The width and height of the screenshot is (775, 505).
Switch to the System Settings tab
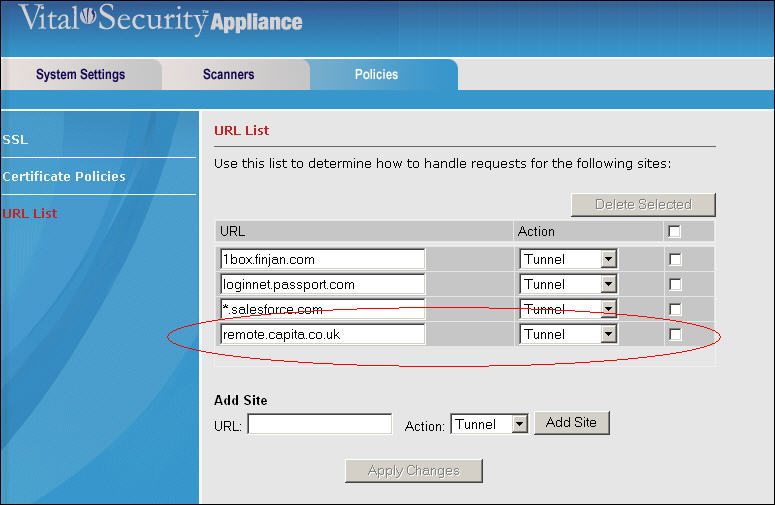tap(80, 75)
